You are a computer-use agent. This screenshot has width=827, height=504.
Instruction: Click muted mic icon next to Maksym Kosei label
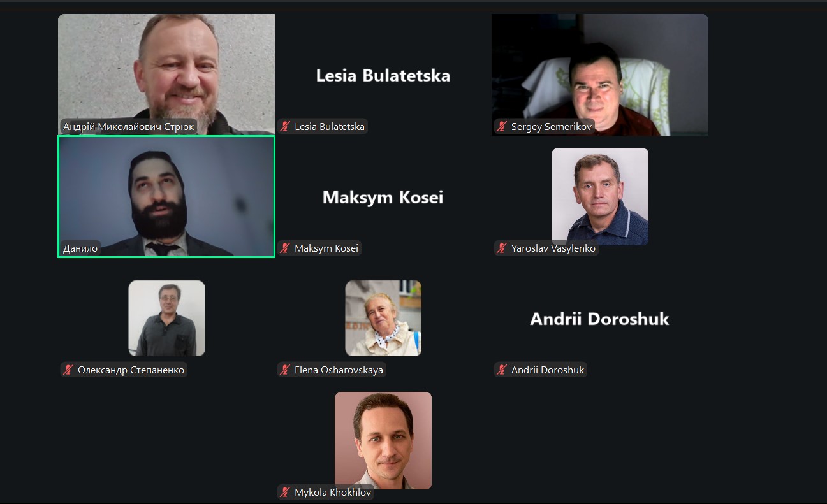pos(286,248)
